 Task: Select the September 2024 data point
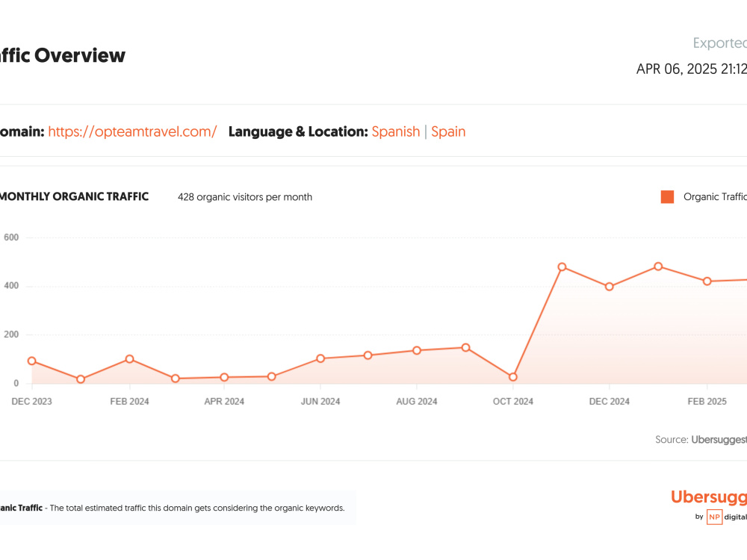coord(466,348)
